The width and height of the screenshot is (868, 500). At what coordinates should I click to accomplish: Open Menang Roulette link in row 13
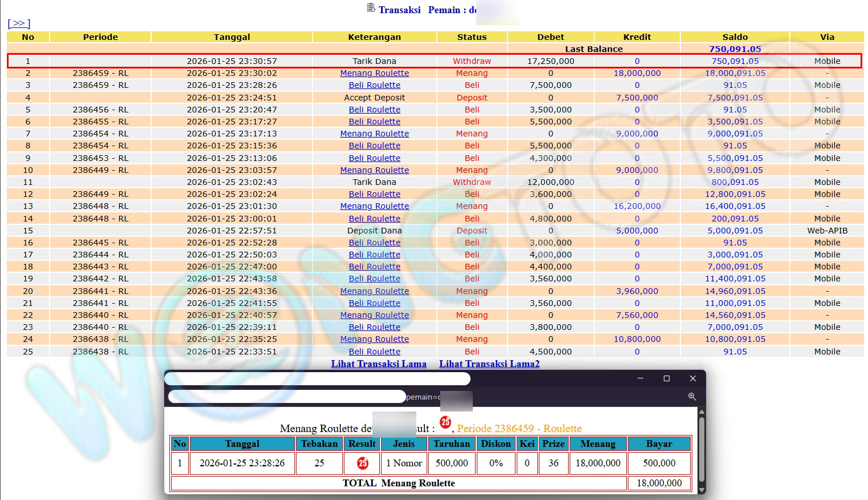pyautogui.click(x=374, y=206)
